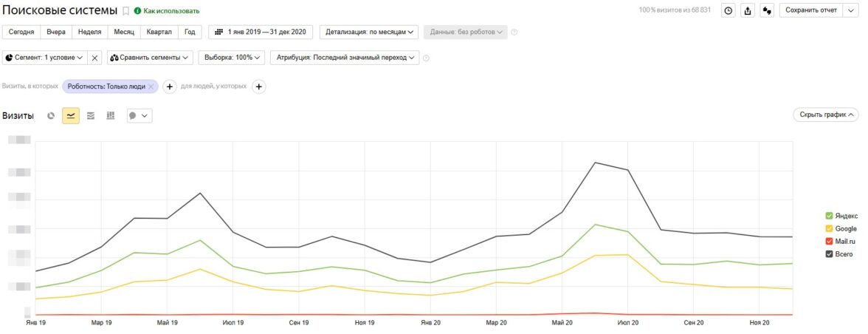Switch to stacked area chart view
Screen dimensions: 868x334
click(91, 116)
